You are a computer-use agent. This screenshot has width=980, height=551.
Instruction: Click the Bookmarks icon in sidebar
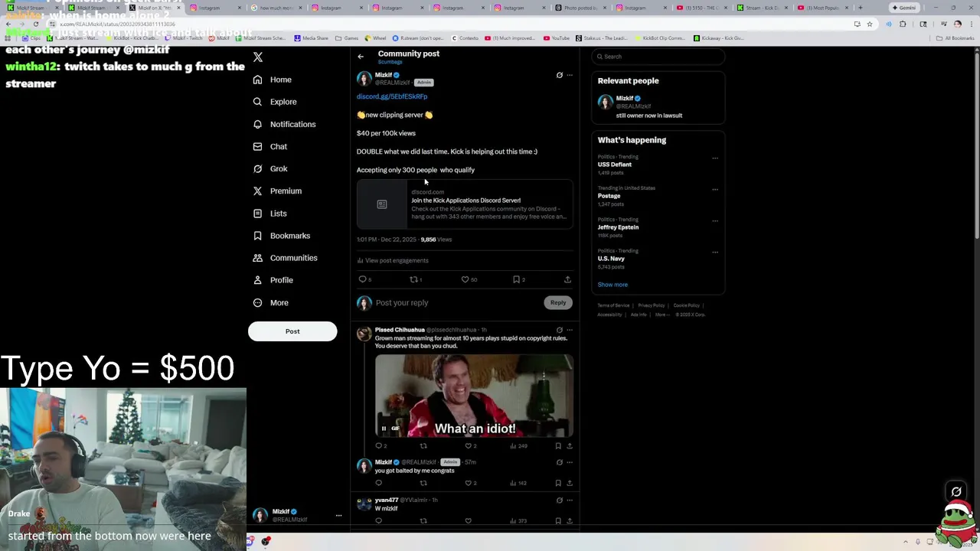257,236
